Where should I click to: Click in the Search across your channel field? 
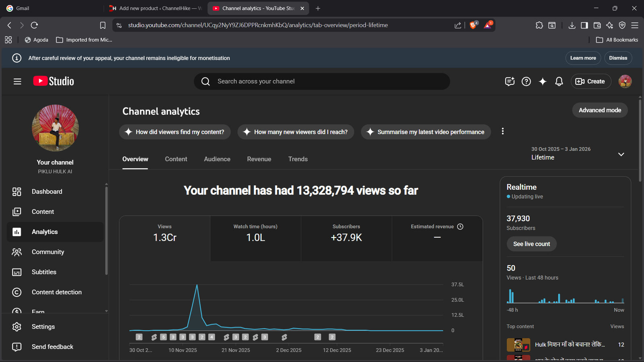(x=322, y=81)
